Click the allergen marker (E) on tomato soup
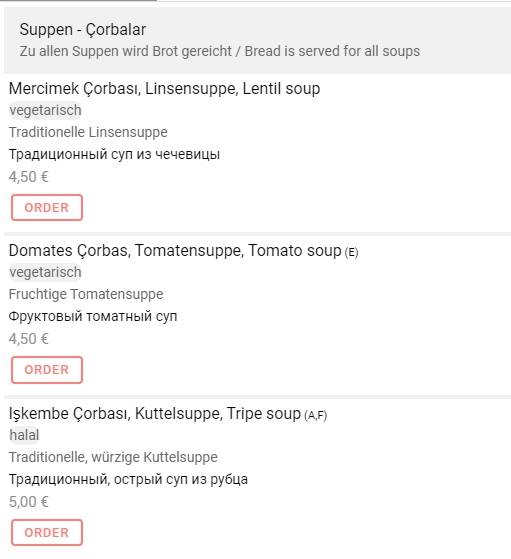The image size is (511, 559). click(351, 252)
